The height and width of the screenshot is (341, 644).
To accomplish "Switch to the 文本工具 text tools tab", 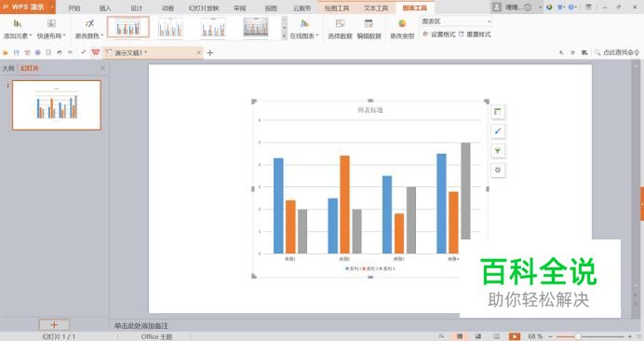I will (376, 7).
